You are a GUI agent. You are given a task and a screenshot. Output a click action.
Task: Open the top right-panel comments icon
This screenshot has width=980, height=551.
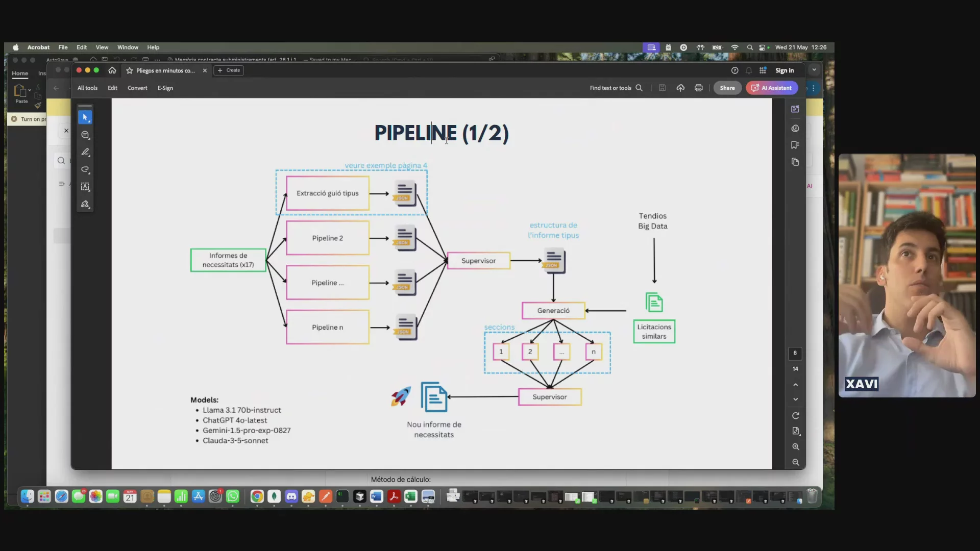[x=795, y=109]
